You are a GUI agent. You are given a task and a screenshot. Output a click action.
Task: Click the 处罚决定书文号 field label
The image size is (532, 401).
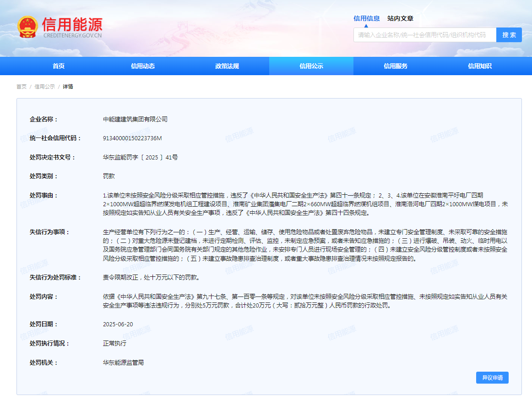tap(53, 157)
